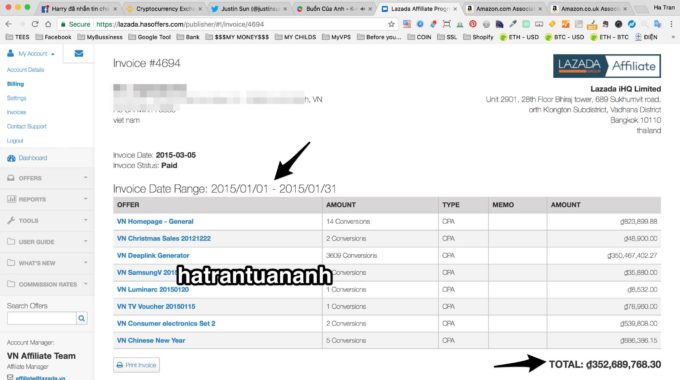Click the Lazada Affiliate logo
The width and height of the screenshot is (680, 380).
[607, 66]
